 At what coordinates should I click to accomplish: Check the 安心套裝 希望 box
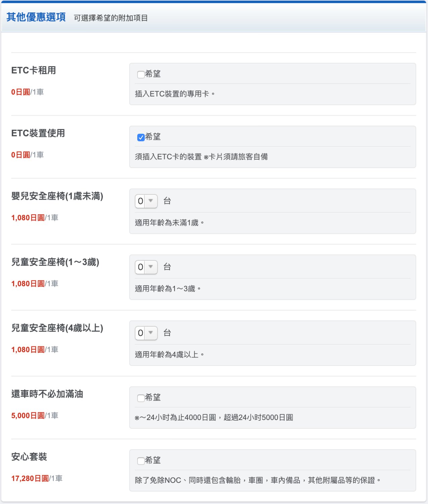141,461
